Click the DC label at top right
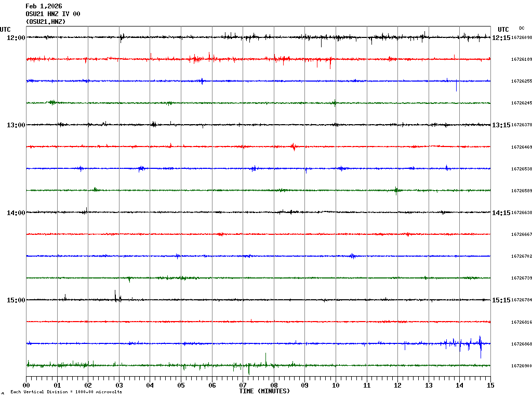This screenshot has height=399, width=532. pos(522,28)
